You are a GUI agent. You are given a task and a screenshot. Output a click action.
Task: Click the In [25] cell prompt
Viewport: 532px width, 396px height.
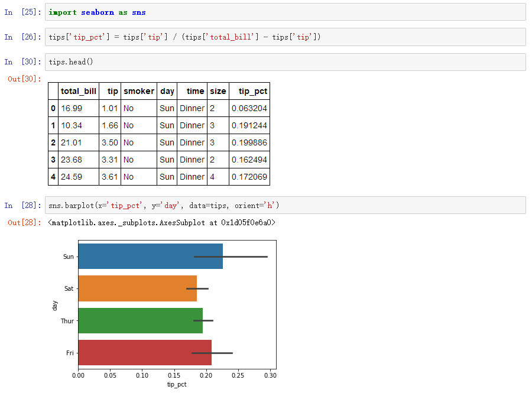pos(21,12)
